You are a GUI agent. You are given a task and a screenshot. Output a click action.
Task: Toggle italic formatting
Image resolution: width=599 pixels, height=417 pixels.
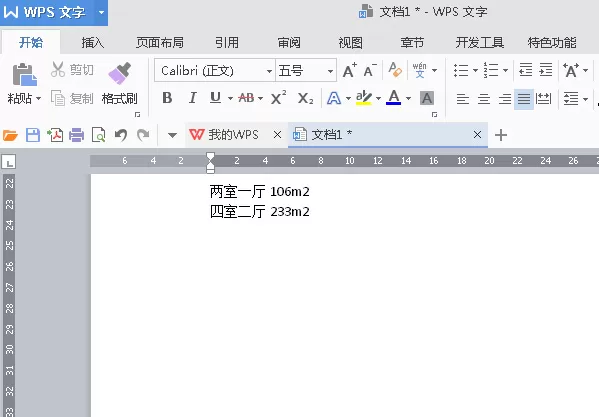pyautogui.click(x=193, y=98)
